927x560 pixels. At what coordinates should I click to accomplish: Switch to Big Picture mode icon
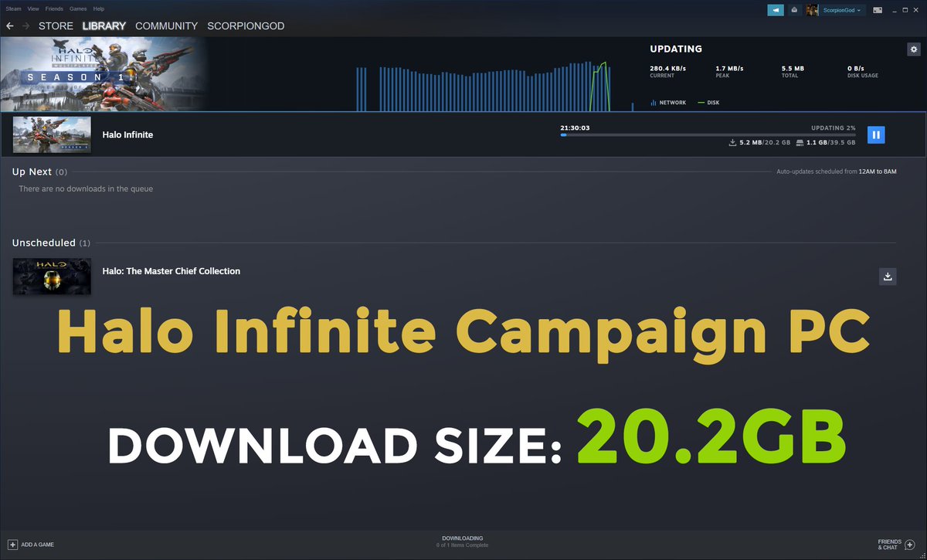[x=878, y=10]
